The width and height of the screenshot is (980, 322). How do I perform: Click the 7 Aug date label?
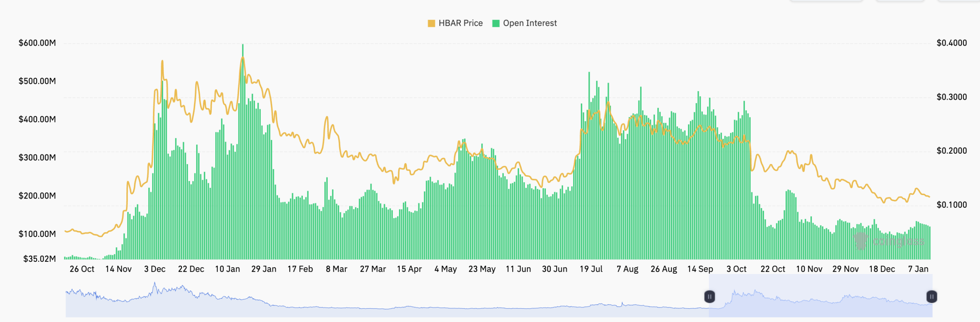pos(627,269)
